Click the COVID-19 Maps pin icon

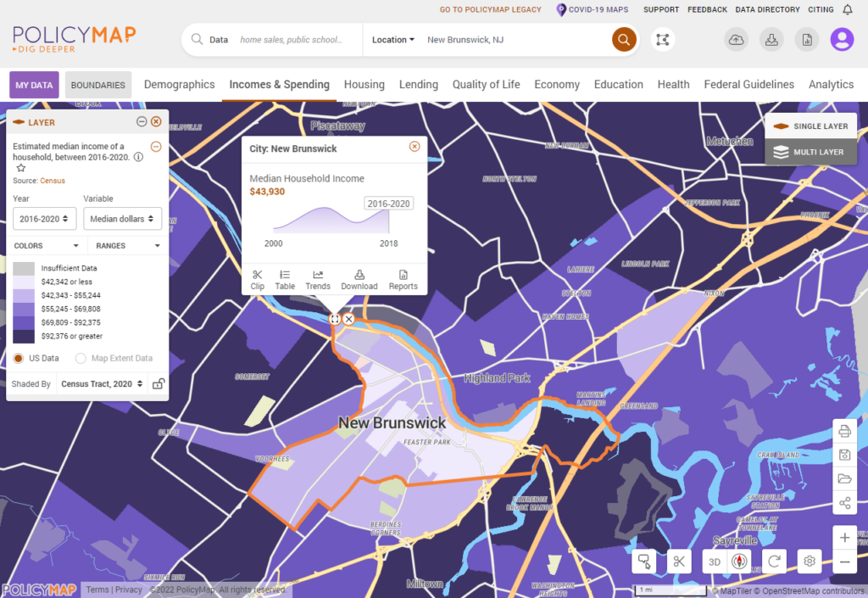click(x=561, y=9)
